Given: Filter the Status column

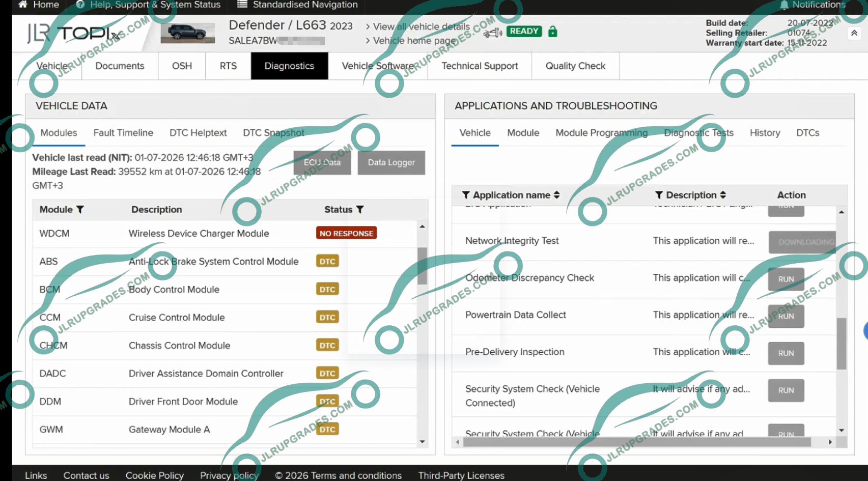Looking at the screenshot, I should click(360, 209).
